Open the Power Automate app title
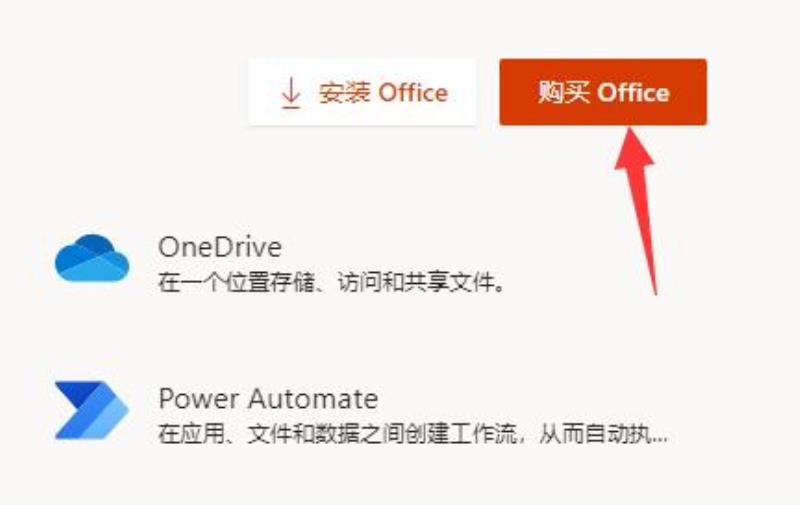This screenshot has width=800, height=505. 268,398
